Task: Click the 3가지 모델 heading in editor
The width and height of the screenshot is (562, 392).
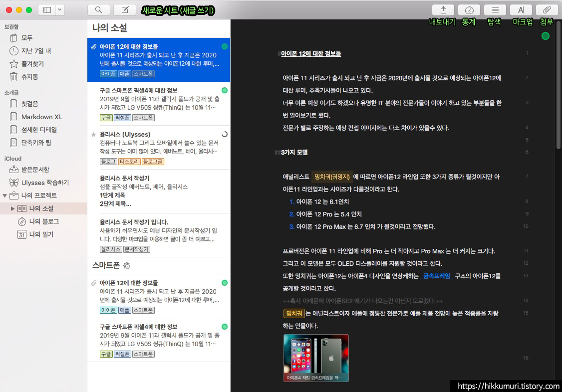Action: [294, 153]
